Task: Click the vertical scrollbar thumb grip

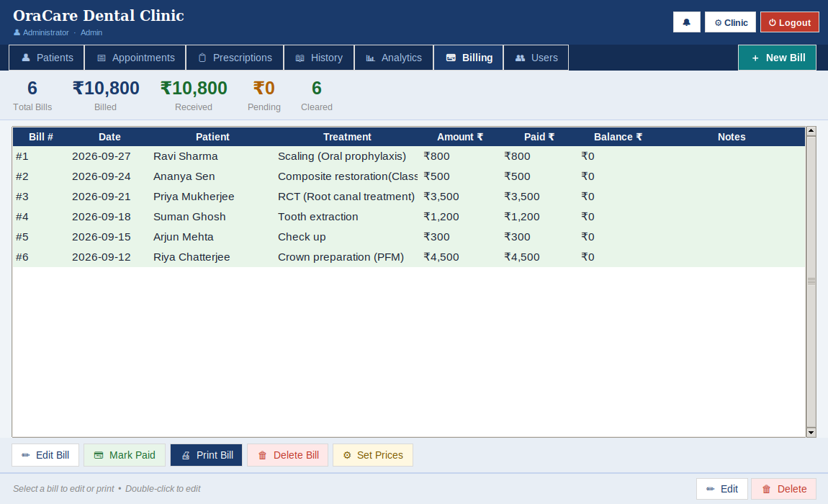Action: (811, 282)
